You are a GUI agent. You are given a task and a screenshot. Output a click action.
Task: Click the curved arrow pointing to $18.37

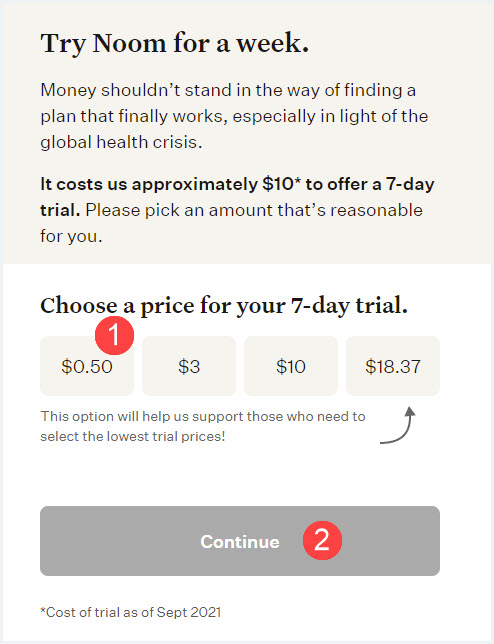tap(398, 425)
